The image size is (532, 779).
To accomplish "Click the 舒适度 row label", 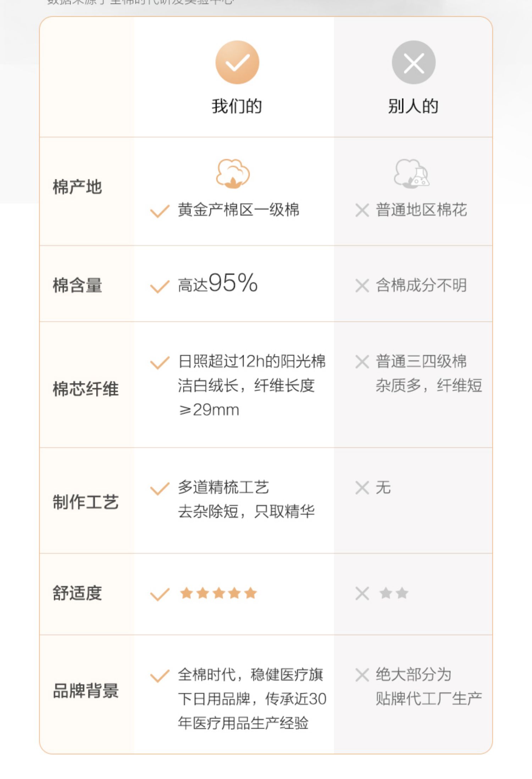I will click(x=77, y=593).
